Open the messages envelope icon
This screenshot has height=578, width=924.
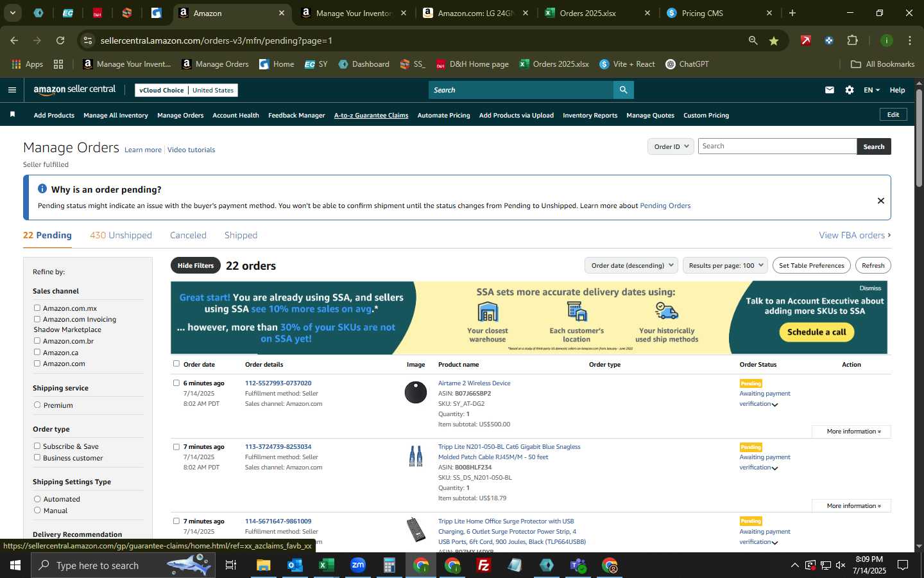coord(830,90)
